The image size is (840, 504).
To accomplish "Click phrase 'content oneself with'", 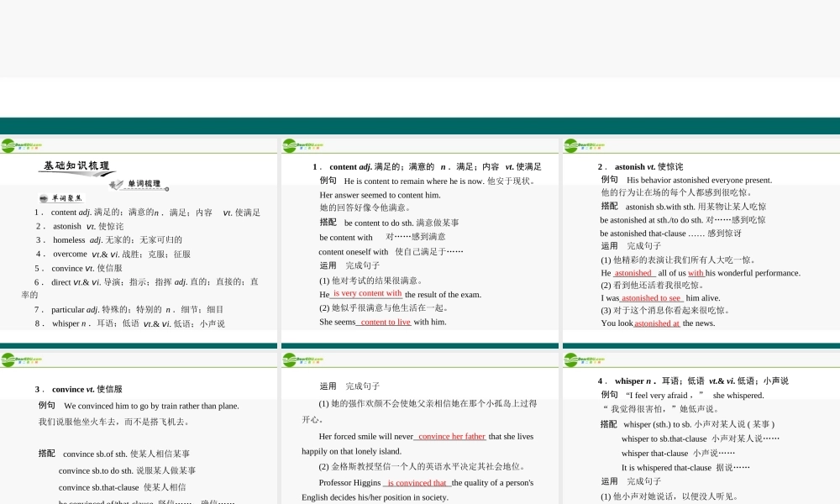I will [354, 252].
